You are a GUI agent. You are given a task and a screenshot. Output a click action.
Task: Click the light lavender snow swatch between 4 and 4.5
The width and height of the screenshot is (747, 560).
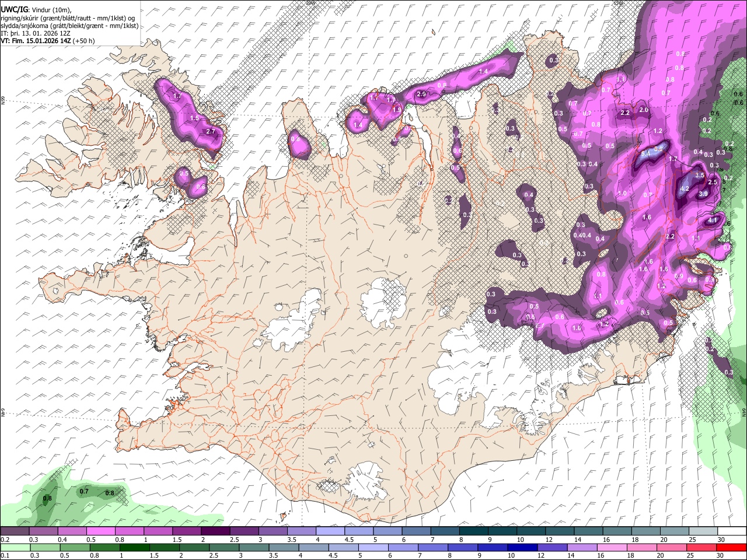coord(330,531)
